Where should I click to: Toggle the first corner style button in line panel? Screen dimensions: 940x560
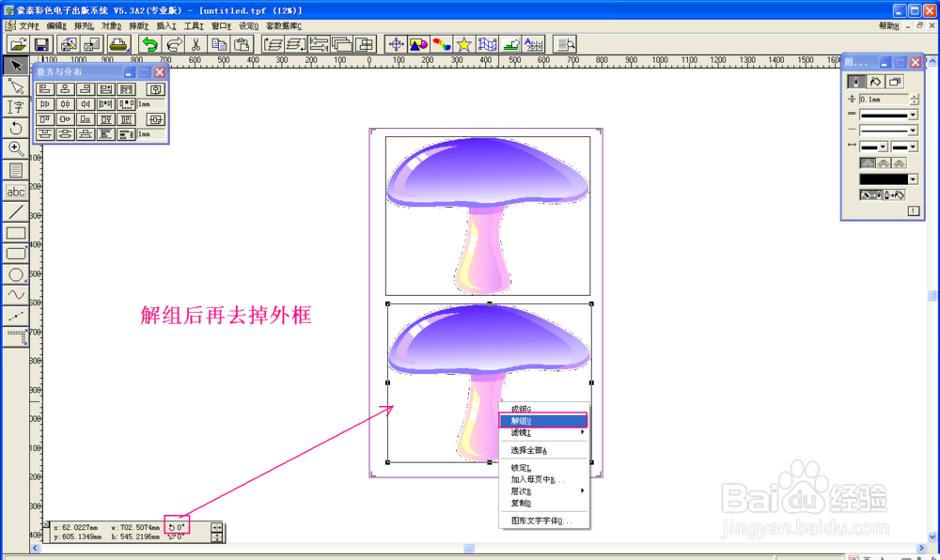[866, 163]
